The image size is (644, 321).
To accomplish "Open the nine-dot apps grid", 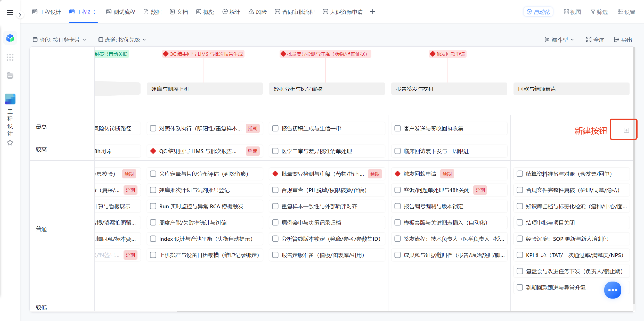I will point(10,57).
